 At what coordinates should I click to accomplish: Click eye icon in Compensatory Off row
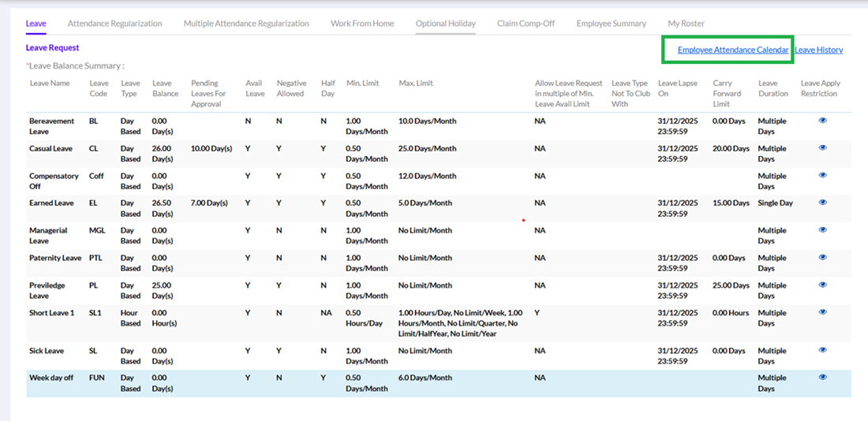click(822, 175)
